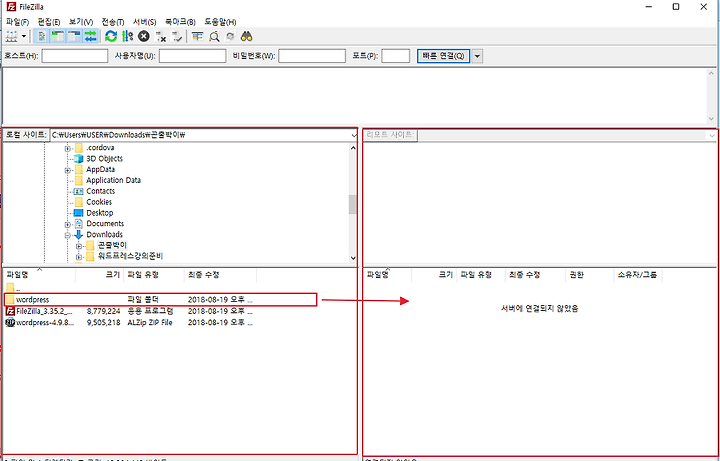
Task: Open the 전송(T) menu
Action: 112,22
